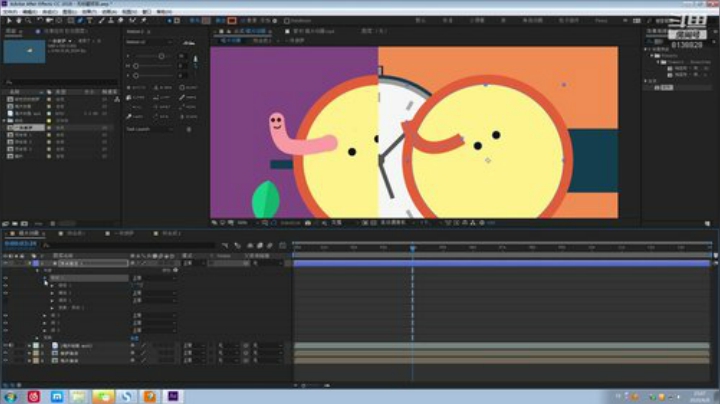Viewport: 720px width, 404px height.
Task: Click the Stroke color swatch in toolbar
Action: coord(232,21)
